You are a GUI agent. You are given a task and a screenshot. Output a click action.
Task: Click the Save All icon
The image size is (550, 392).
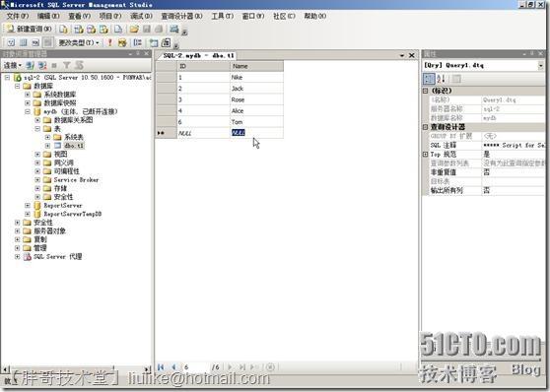(159, 30)
